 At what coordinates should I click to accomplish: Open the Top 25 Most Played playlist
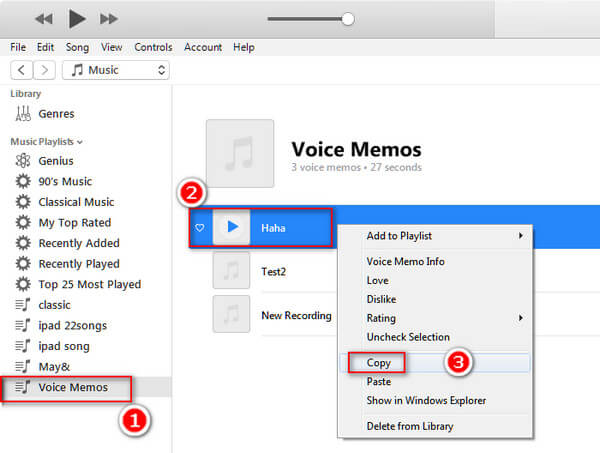[90, 285]
